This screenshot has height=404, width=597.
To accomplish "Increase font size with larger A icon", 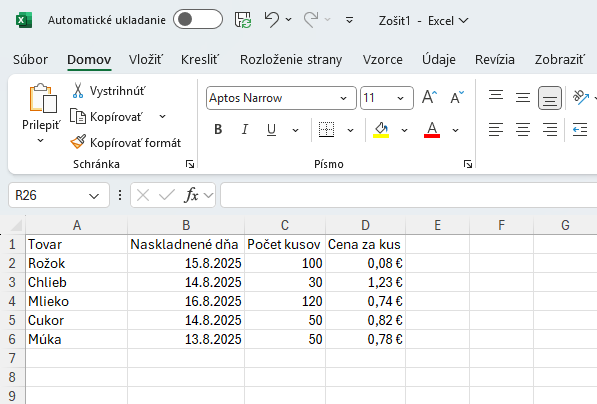I will point(430,97).
